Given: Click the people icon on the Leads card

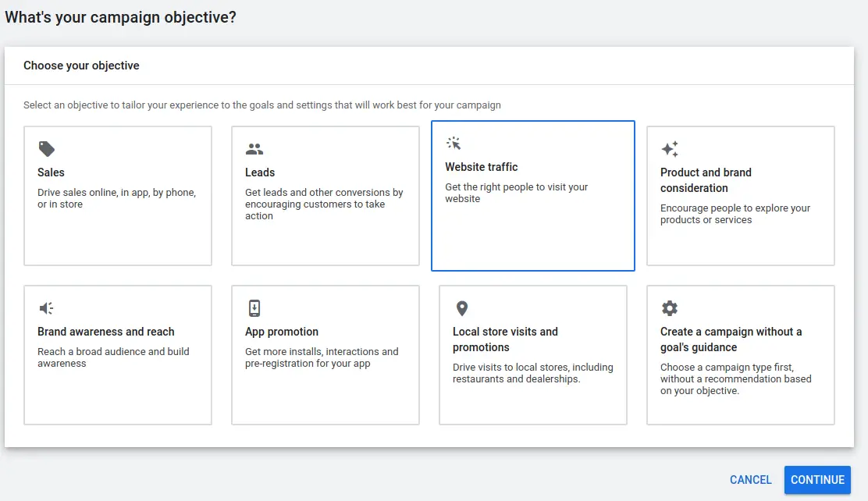Looking at the screenshot, I should (254, 148).
